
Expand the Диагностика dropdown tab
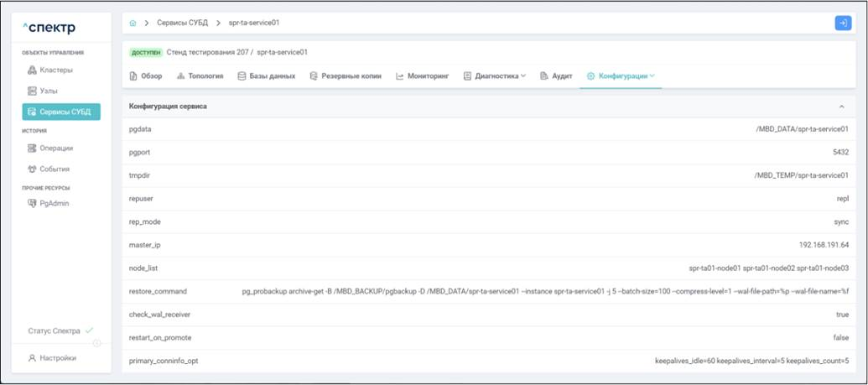[496, 76]
